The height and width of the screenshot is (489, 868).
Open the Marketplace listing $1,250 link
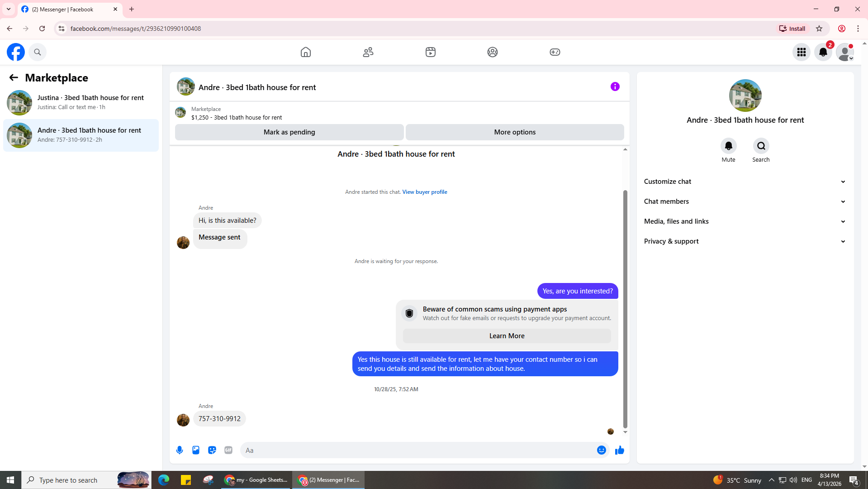[236, 117]
